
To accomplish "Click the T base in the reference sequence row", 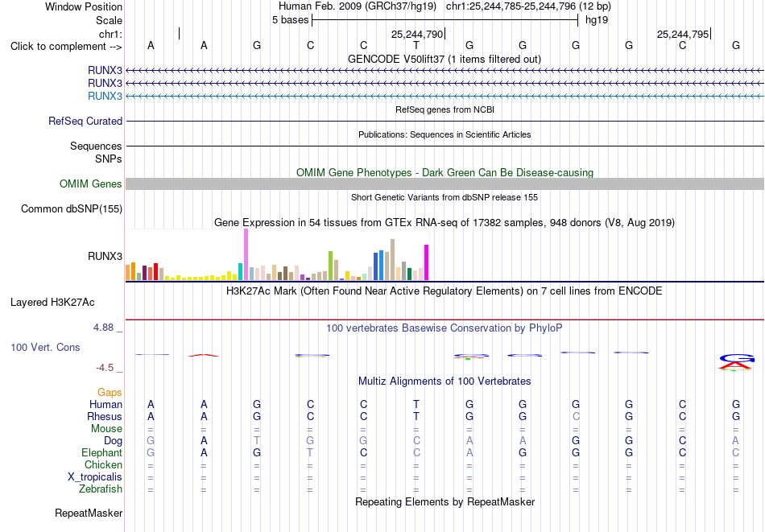I will coord(416,45).
